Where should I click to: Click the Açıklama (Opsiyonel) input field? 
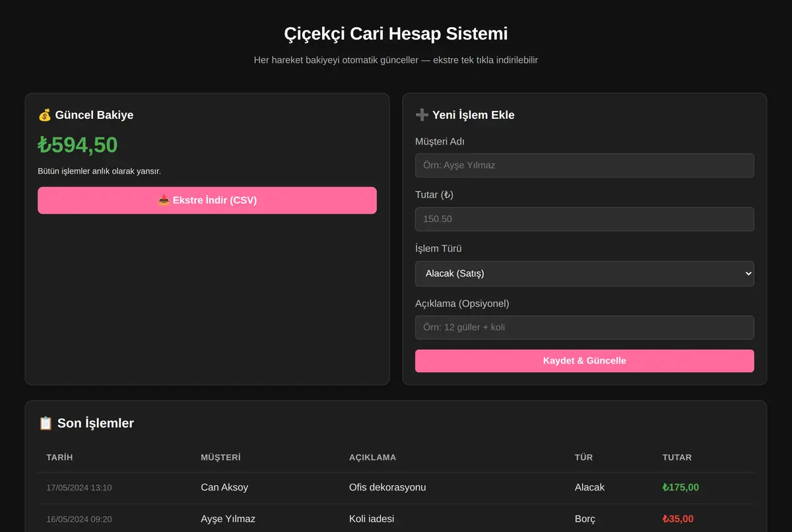pyautogui.click(x=585, y=327)
